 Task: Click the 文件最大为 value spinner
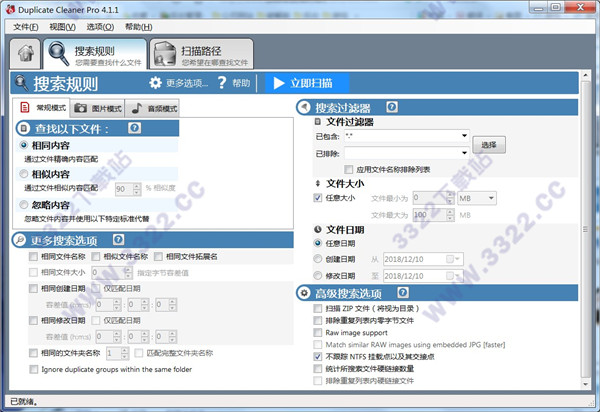coord(450,215)
